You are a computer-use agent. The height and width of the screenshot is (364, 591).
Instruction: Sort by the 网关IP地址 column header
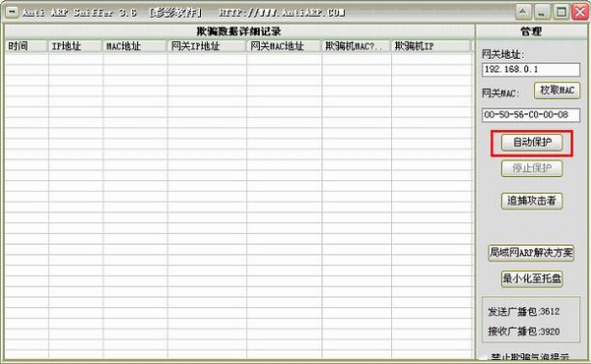pyautogui.click(x=207, y=46)
